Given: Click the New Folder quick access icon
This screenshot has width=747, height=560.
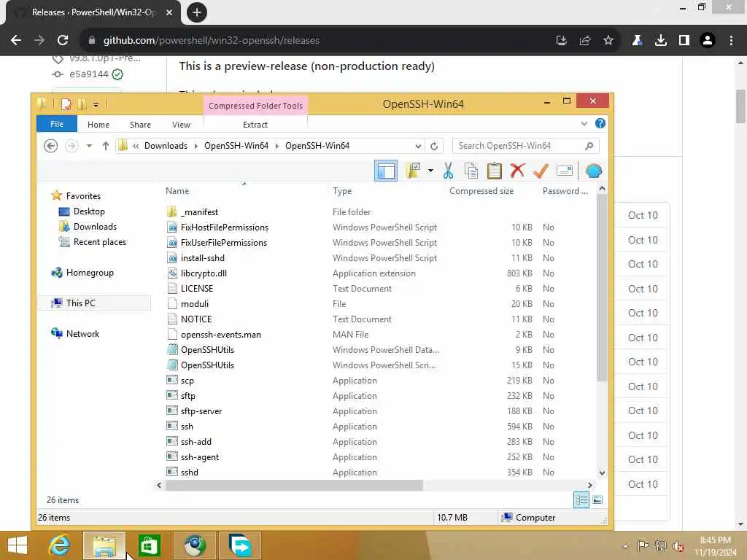Looking at the screenshot, I should [82, 104].
